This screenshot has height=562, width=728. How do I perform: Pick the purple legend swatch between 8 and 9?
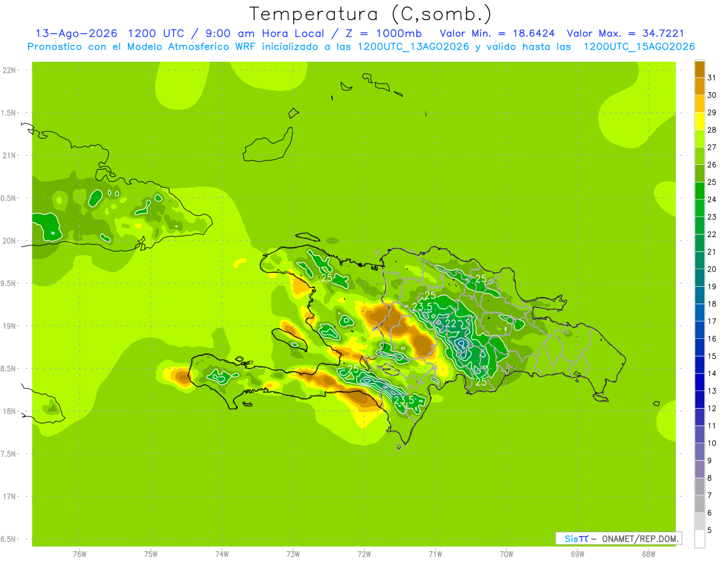(699, 469)
